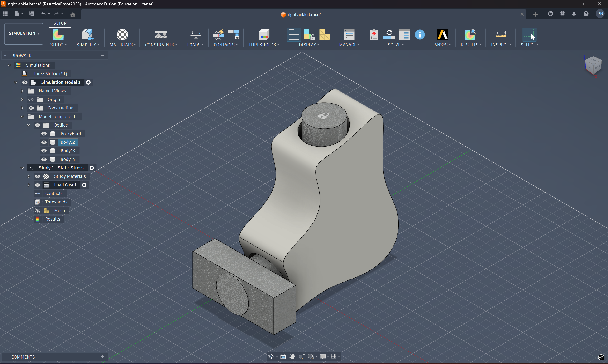Show the Mesh in the study
The width and height of the screenshot is (608, 364).
(37, 210)
